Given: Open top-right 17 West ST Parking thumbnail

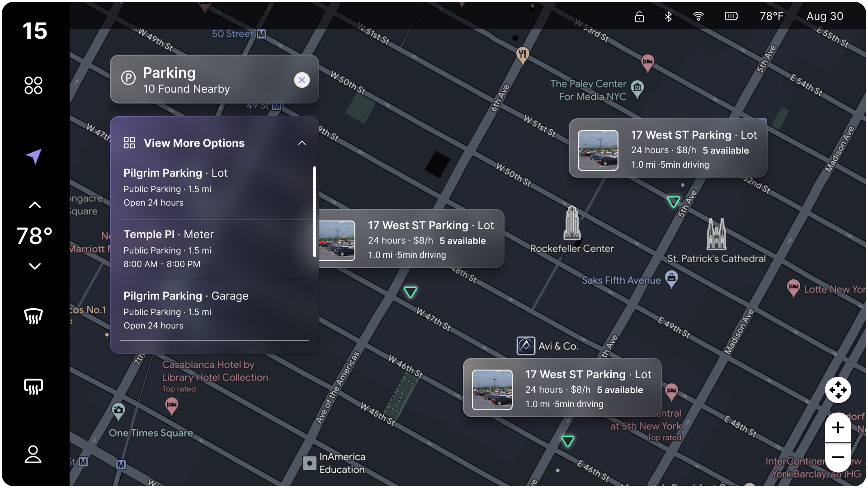Looking at the screenshot, I should pos(598,150).
